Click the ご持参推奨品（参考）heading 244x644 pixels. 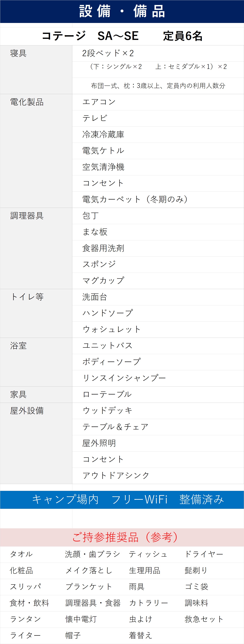(125, 537)
